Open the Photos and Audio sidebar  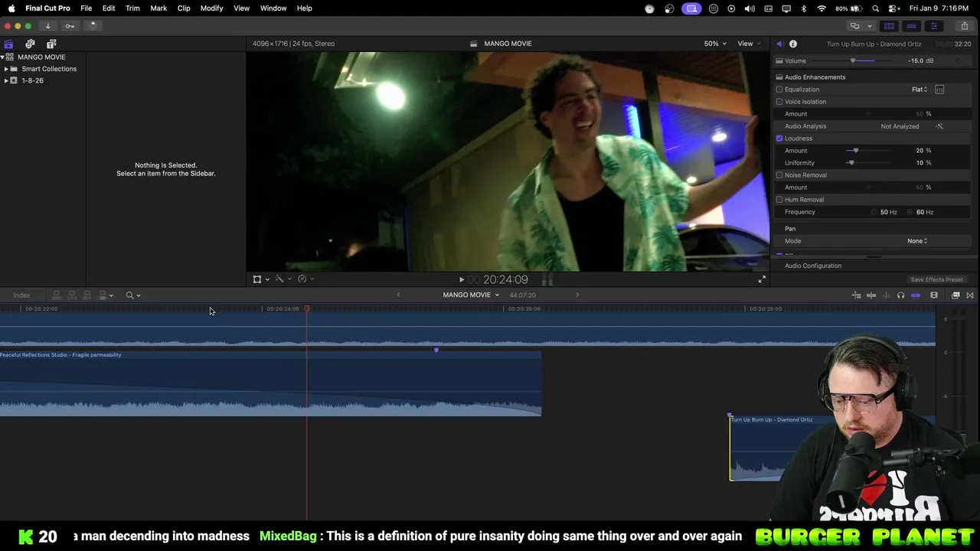click(x=30, y=44)
